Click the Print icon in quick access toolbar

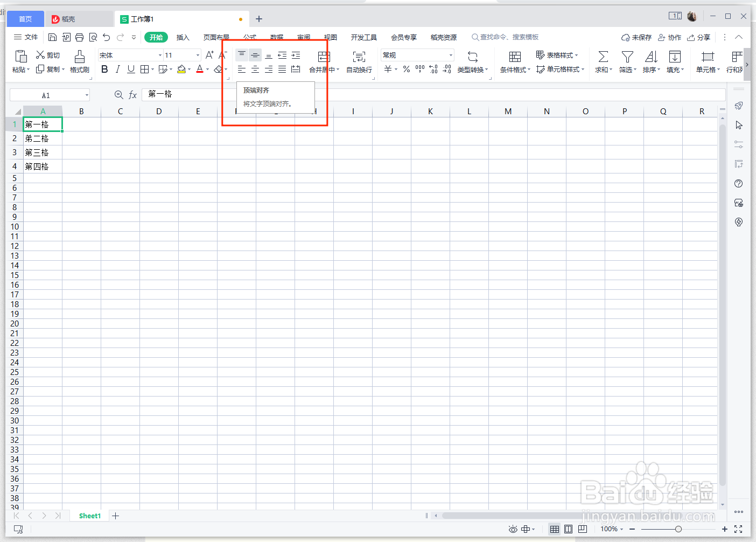[x=79, y=37]
